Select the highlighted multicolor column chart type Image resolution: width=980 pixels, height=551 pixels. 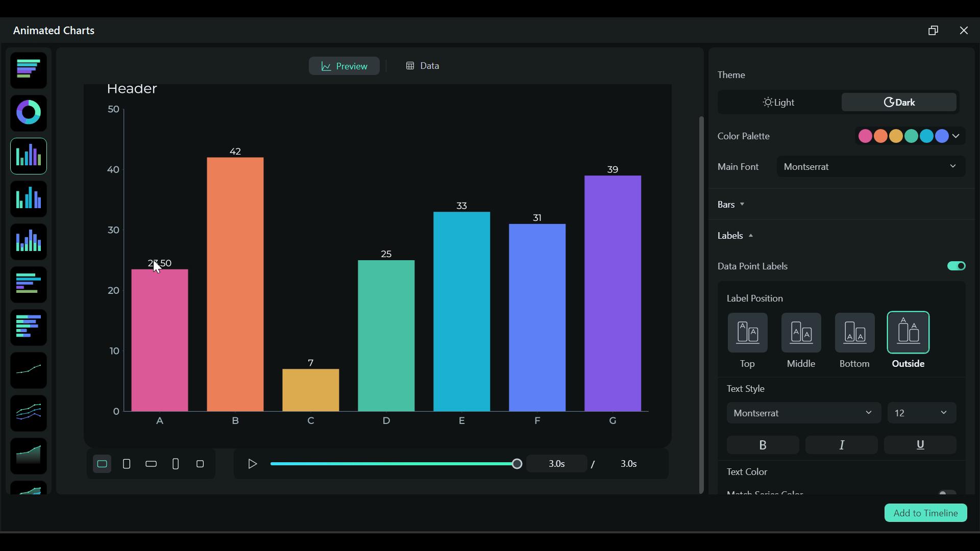point(29,156)
